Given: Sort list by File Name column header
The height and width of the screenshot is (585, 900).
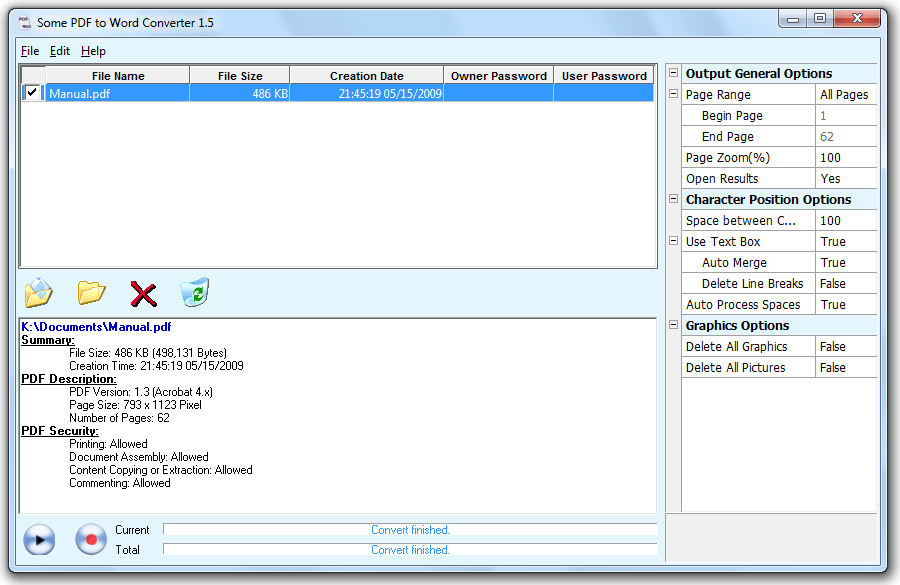Looking at the screenshot, I should (118, 76).
